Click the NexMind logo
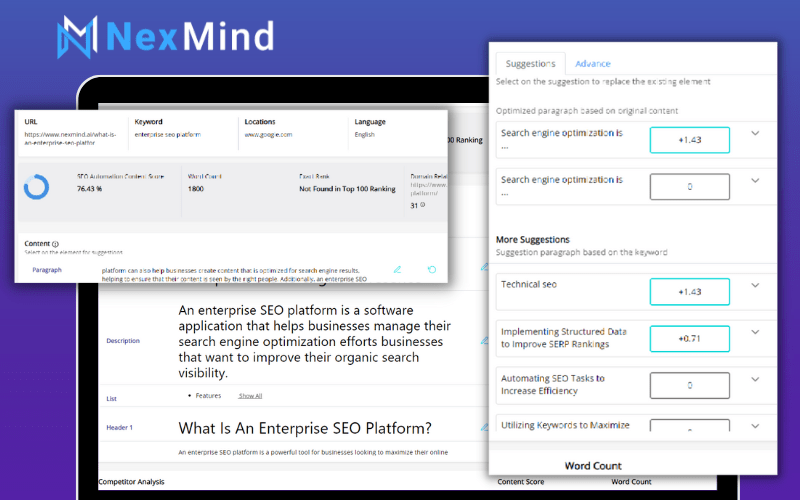The image size is (800, 500). coord(166,37)
